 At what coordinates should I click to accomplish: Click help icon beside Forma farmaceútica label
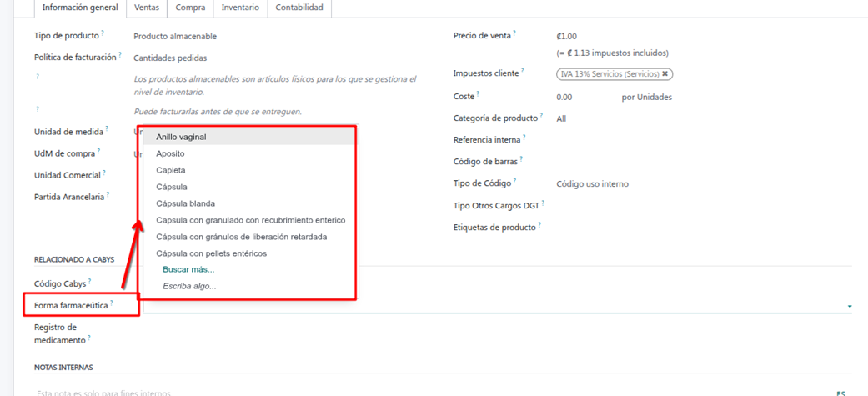(x=112, y=303)
